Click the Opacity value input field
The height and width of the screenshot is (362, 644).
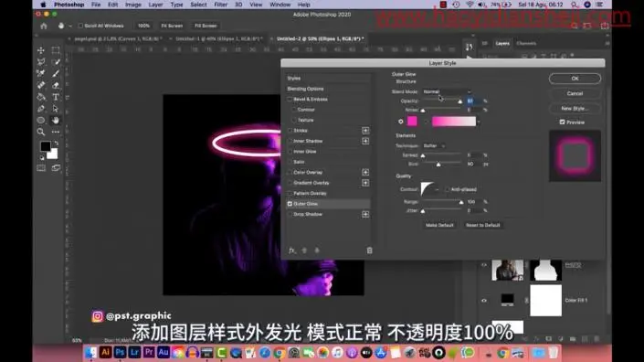pos(474,101)
